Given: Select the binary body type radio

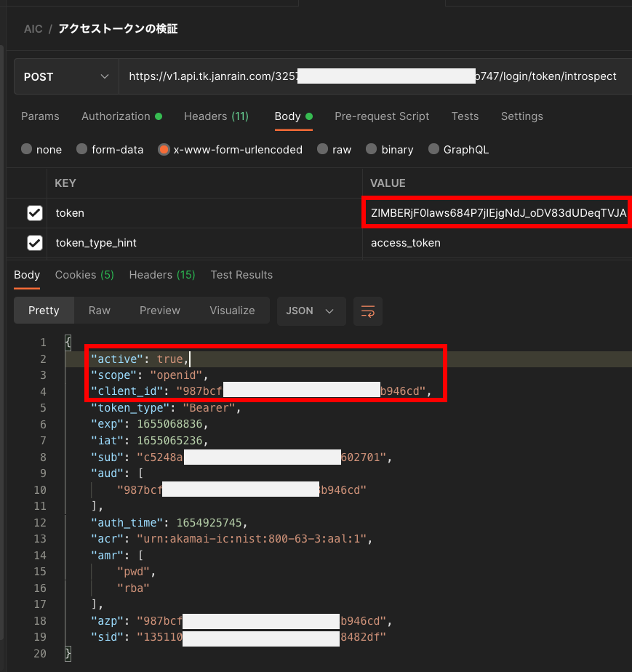Looking at the screenshot, I should point(372,149).
